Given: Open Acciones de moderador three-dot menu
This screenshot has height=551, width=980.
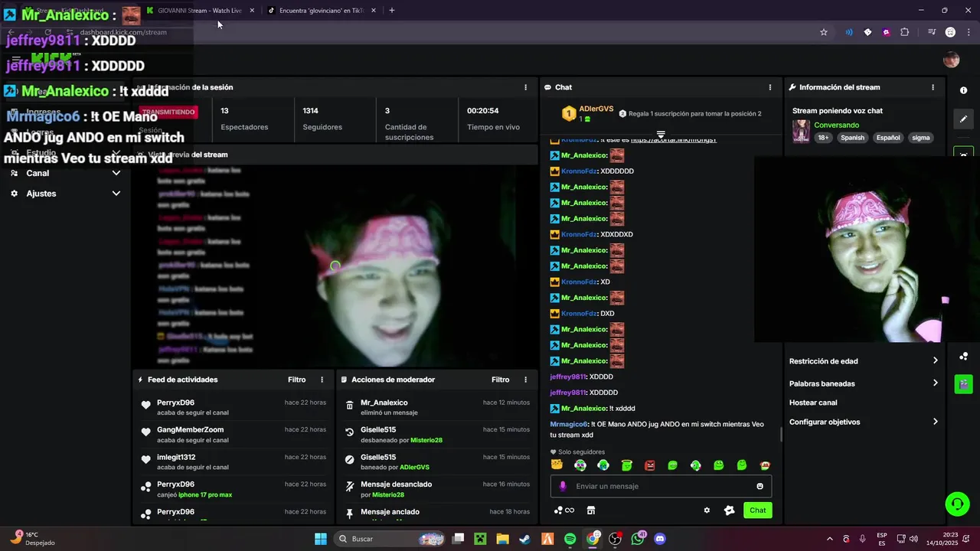Looking at the screenshot, I should point(525,380).
